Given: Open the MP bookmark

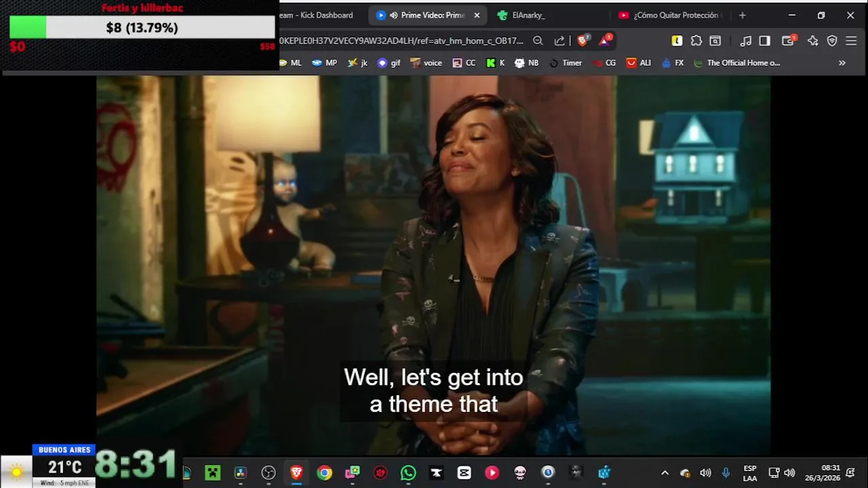Looking at the screenshot, I should 325,63.
